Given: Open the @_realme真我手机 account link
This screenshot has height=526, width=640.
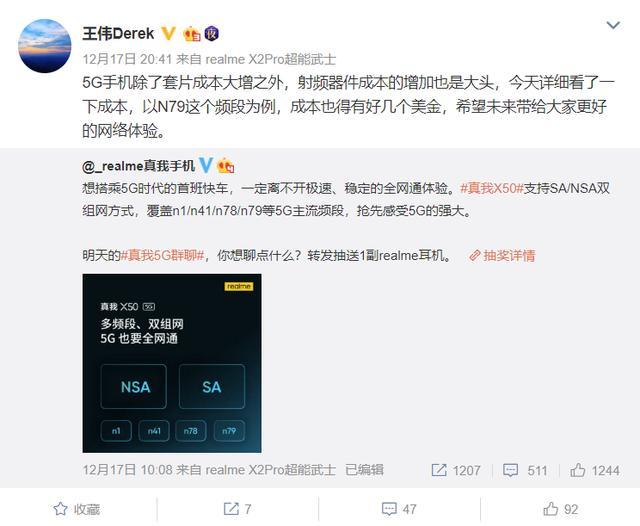Looking at the screenshot, I should pos(138,166).
